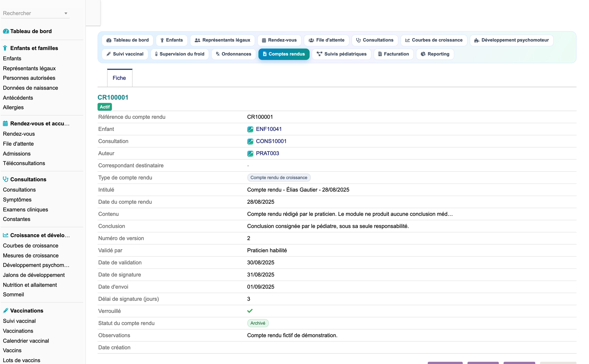The width and height of the screenshot is (589, 364).
Task: Click the Enfants child icon in toolbar
Action: pyautogui.click(x=162, y=40)
